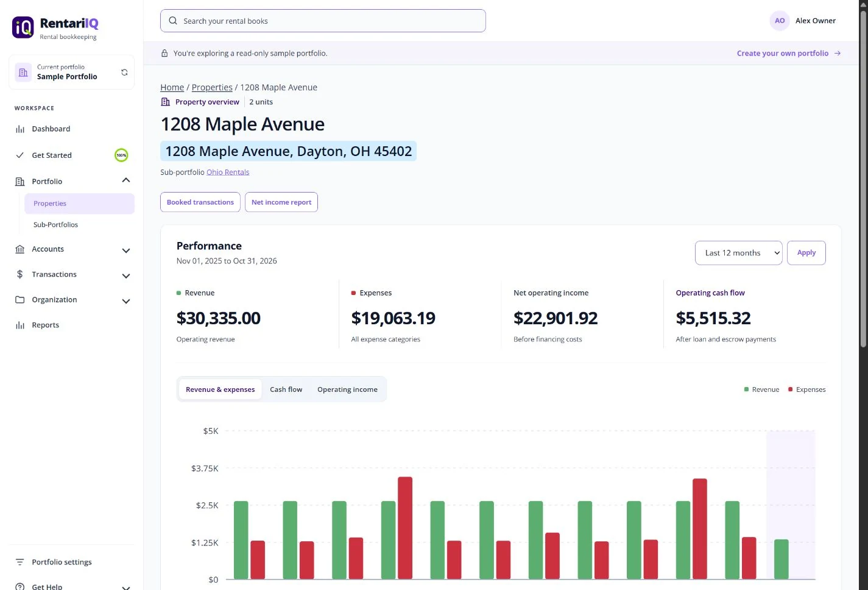Collapse the Portfolio section chevron

click(126, 180)
